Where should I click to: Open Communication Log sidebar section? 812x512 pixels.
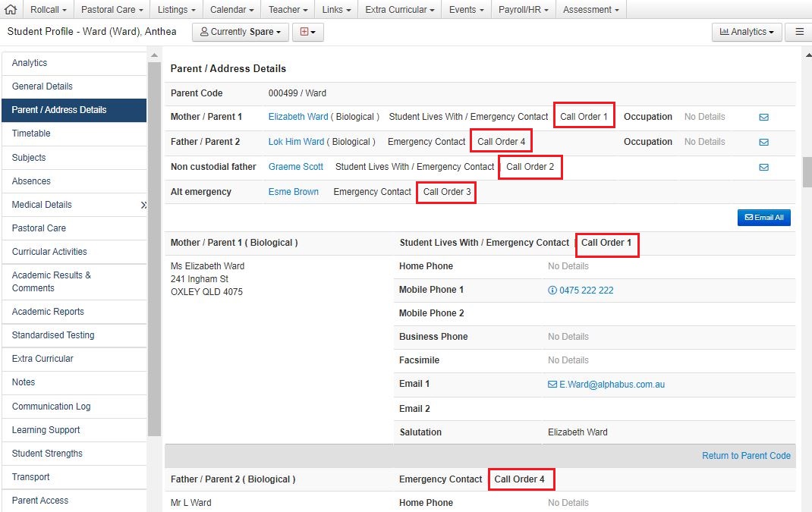click(x=51, y=407)
